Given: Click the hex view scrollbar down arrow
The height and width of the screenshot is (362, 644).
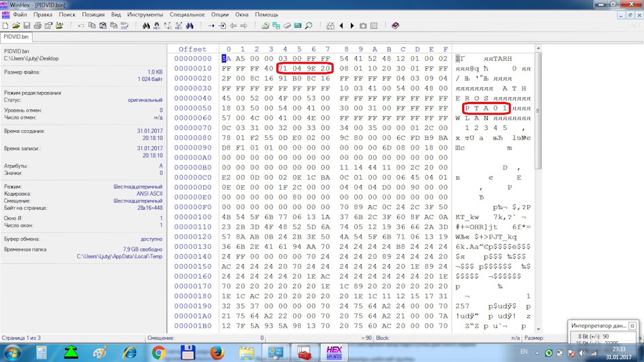Looking at the screenshot, I should point(538,330).
